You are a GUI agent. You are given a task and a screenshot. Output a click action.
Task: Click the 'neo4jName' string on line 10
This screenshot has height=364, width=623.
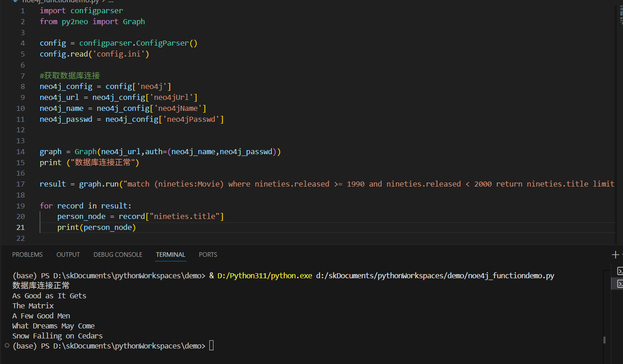tap(178, 109)
